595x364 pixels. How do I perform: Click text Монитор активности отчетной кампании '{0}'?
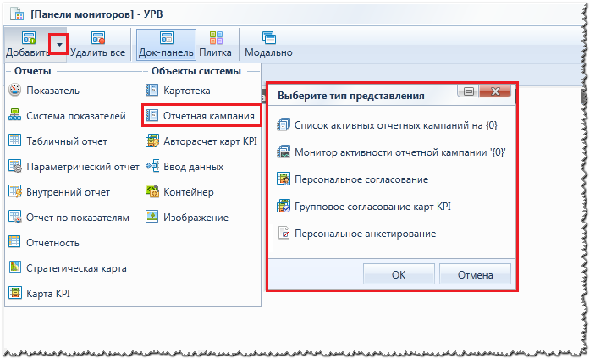400,152
